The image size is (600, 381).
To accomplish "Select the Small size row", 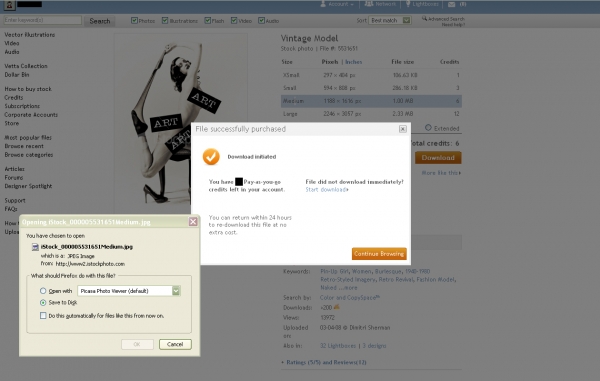I will [371, 88].
